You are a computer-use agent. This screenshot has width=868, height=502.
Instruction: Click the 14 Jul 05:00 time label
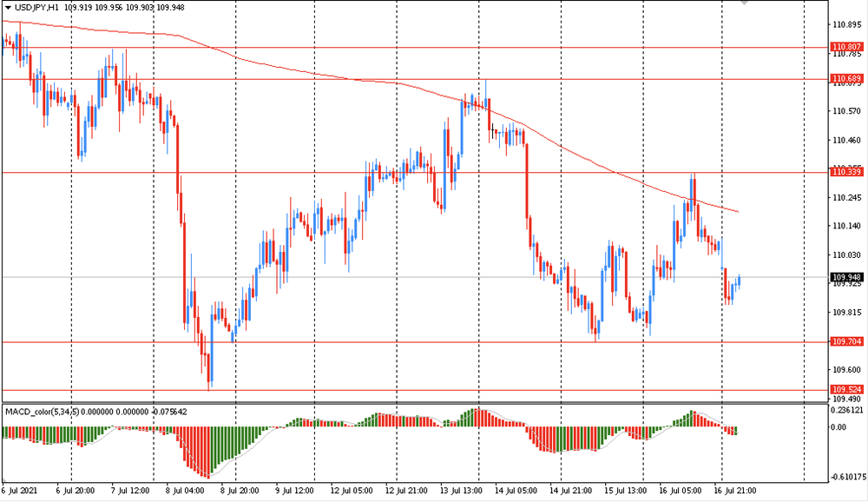(516, 491)
